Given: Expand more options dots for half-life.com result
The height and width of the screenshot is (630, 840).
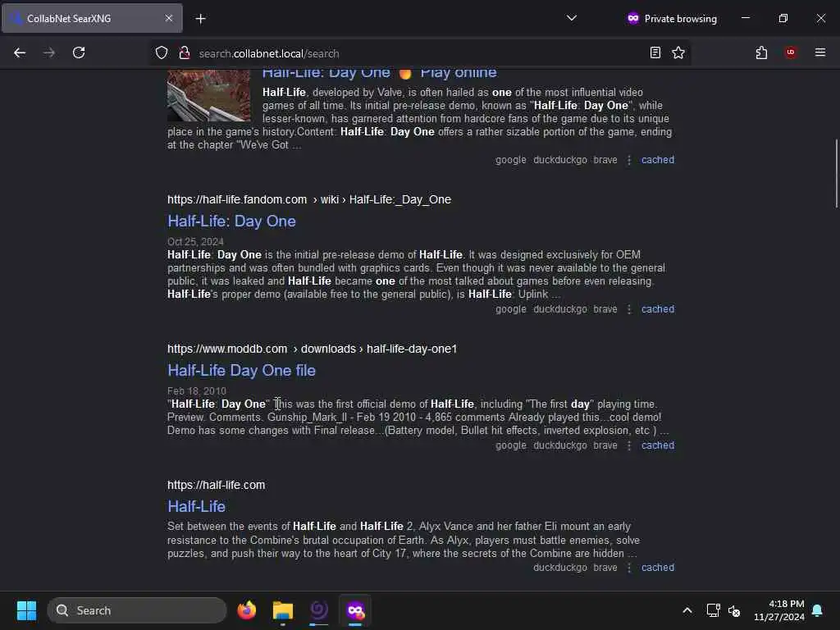Looking at the screenshot, I should tap(629, 568).
